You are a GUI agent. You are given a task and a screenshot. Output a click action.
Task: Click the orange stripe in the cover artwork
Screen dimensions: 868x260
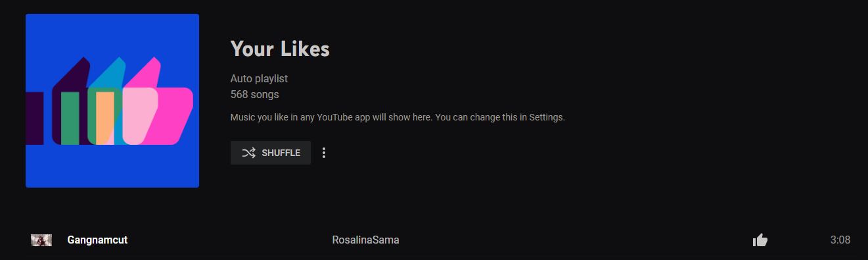[x=104, y=118]
